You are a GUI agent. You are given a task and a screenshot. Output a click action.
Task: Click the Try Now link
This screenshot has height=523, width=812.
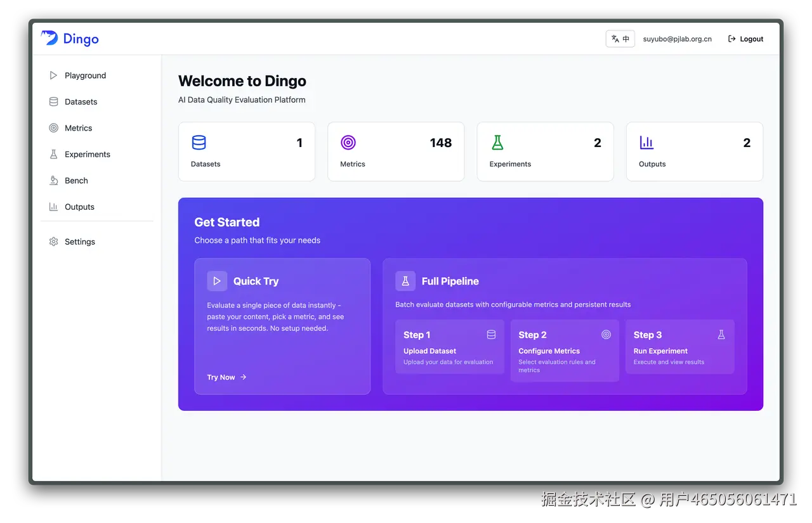tap(226, 377)
